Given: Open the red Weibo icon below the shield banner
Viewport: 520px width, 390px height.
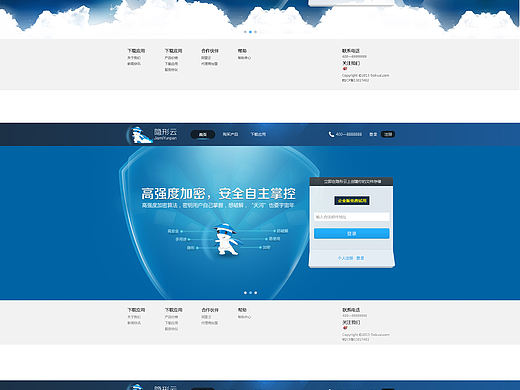Looking at the screenshot, I should (x=345, y=328).
